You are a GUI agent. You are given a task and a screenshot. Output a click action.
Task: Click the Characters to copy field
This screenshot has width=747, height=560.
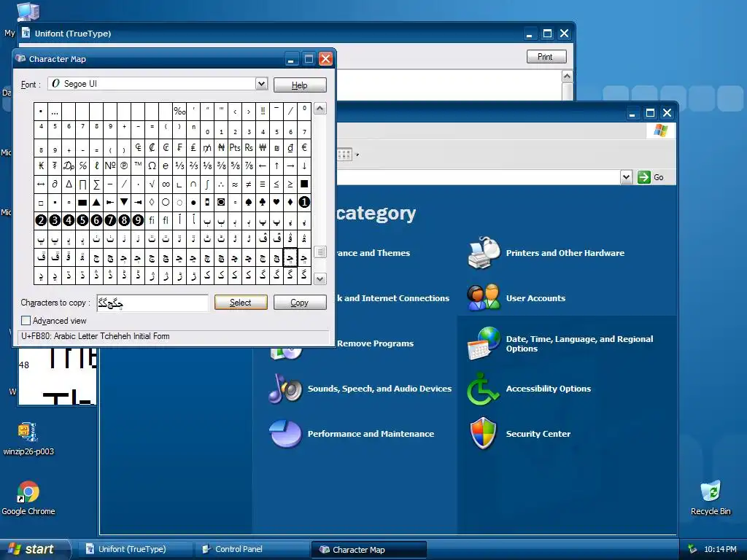click(152, 303)
